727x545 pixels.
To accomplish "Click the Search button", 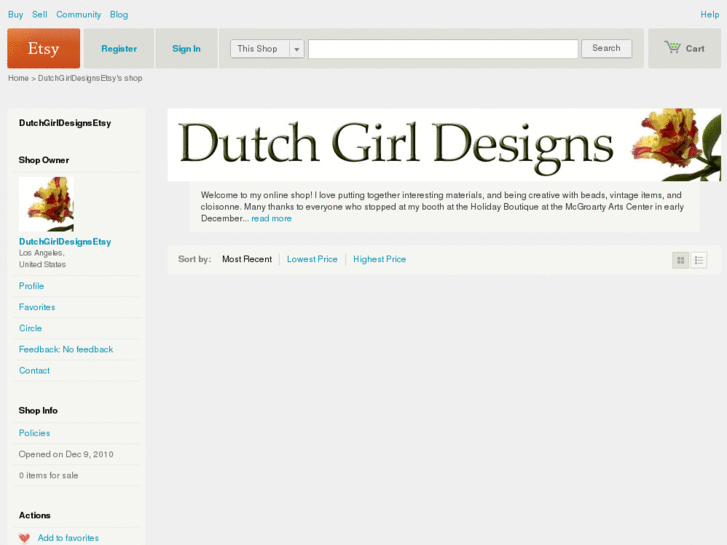I will [x=606, y=48].
